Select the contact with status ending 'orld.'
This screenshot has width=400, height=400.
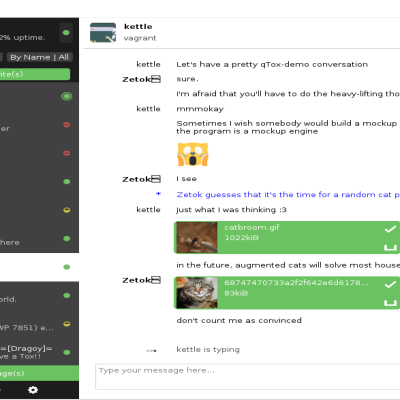pos(39,296)
